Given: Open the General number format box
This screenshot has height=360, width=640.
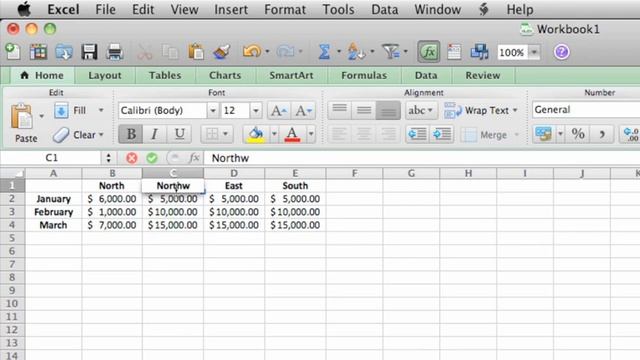Looking at the screenshot, I should [x=586, y=110].
